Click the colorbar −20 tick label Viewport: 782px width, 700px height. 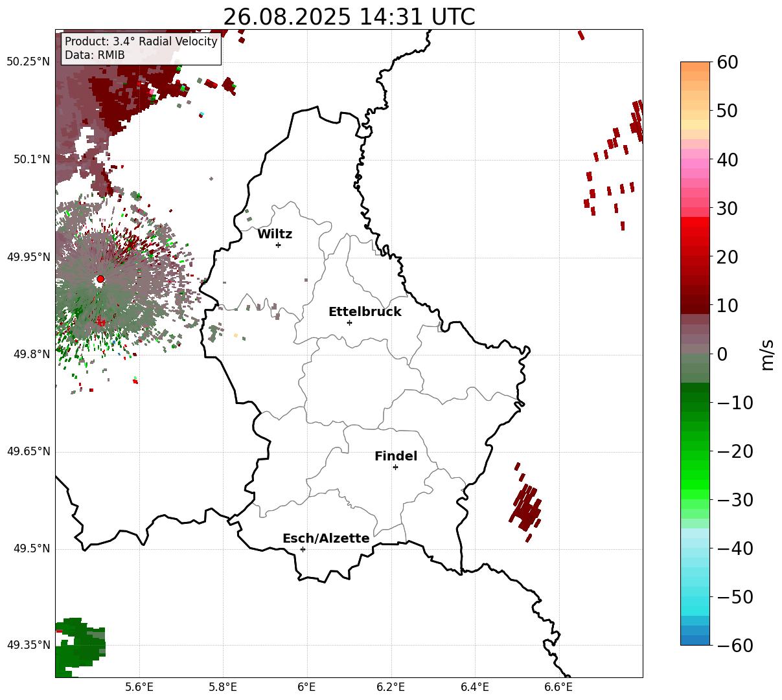coord(735,451)
